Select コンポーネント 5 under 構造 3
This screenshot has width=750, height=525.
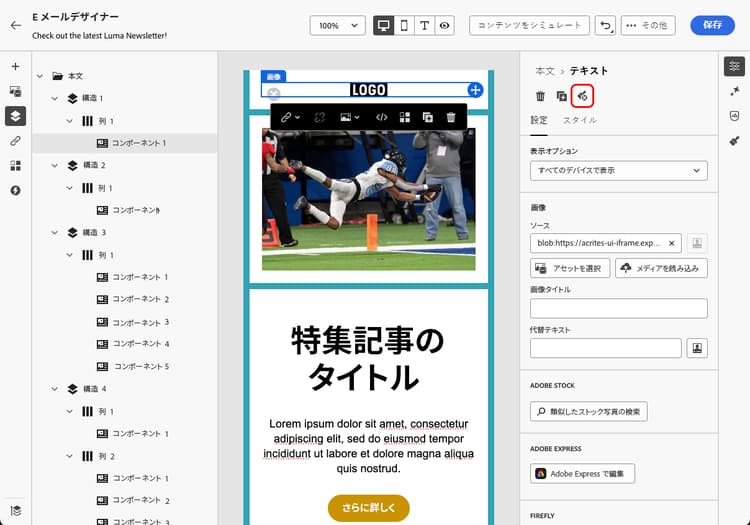point(133,367)
